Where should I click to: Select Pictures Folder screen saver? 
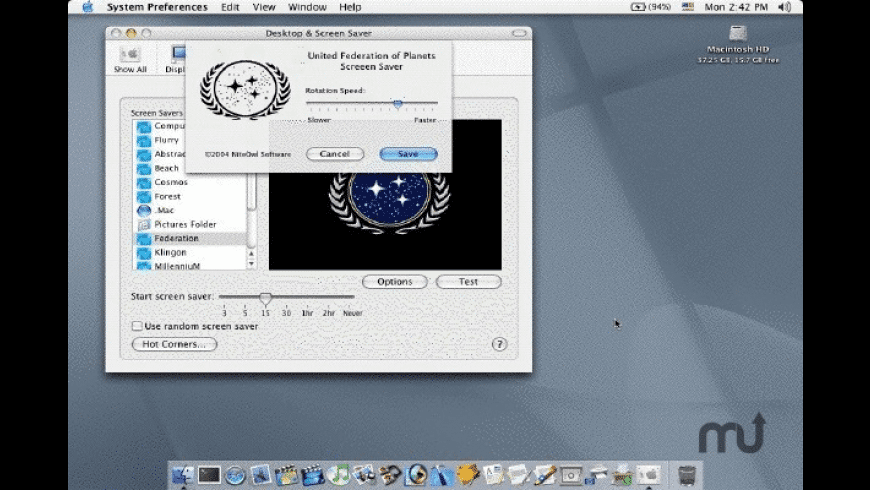pos(185,225)
